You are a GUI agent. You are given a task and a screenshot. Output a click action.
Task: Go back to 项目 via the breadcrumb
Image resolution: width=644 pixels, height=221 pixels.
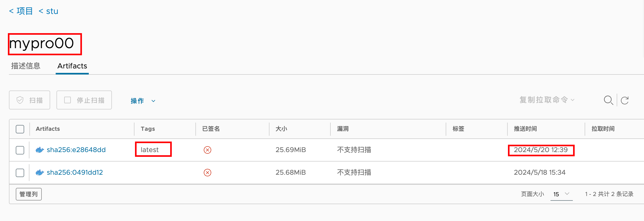(x=21, y=11)
